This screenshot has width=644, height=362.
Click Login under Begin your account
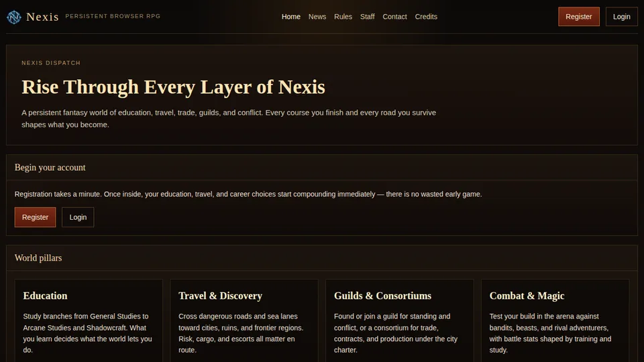[78, 217]
